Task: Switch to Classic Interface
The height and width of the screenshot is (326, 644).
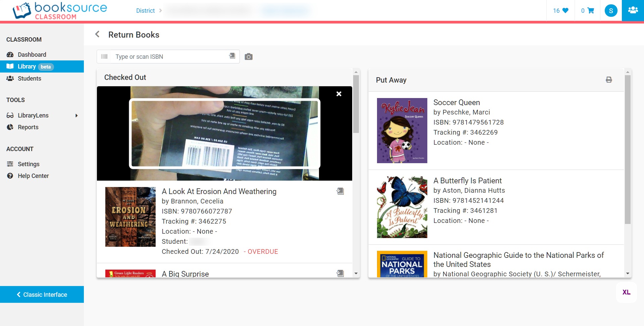Action: (42, 294)
